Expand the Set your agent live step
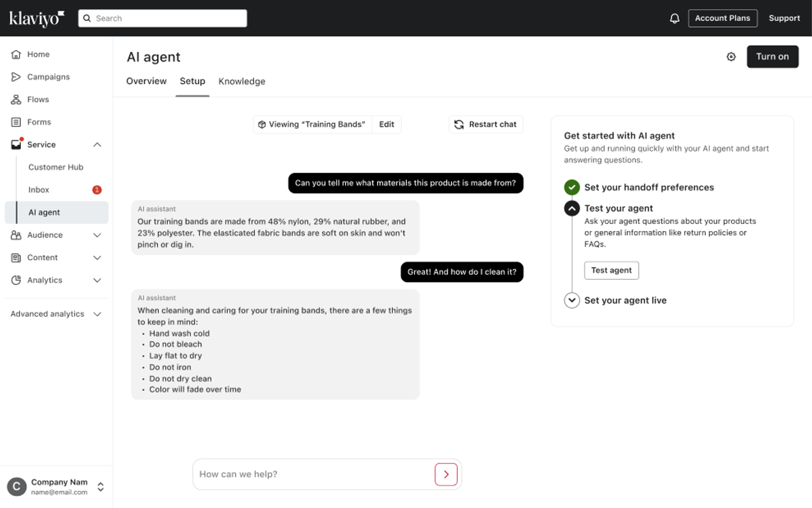Screen dimensions: 812x508 [x=572, y=300]
